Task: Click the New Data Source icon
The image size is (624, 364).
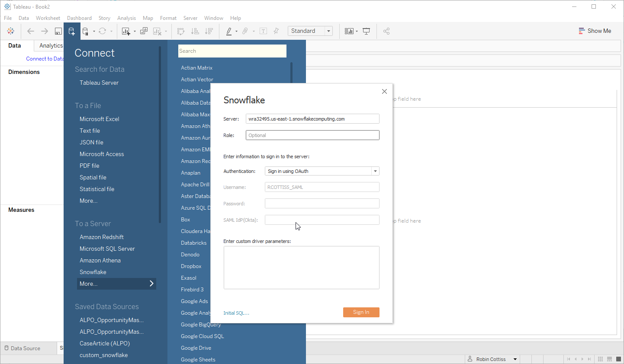Action: point(72,31)
